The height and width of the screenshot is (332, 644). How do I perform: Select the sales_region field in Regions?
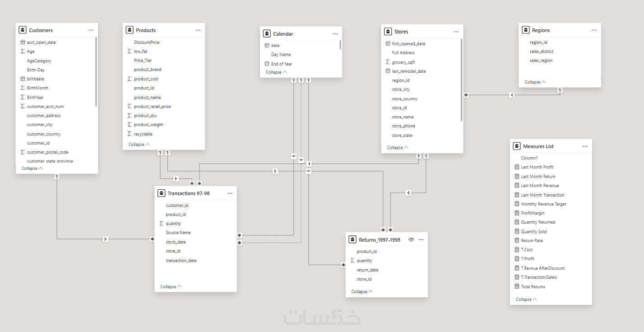point(541,61)
